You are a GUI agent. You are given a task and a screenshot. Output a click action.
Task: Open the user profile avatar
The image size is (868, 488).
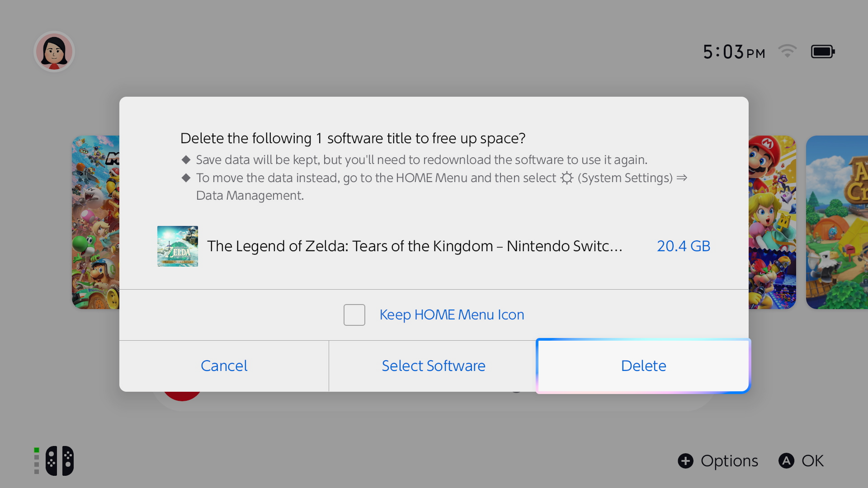coord(54,52)
